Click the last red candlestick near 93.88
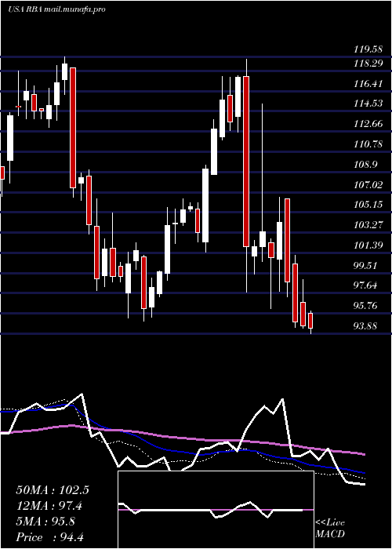392x549 pixels. pyautogui.click(x=310, y=321)
